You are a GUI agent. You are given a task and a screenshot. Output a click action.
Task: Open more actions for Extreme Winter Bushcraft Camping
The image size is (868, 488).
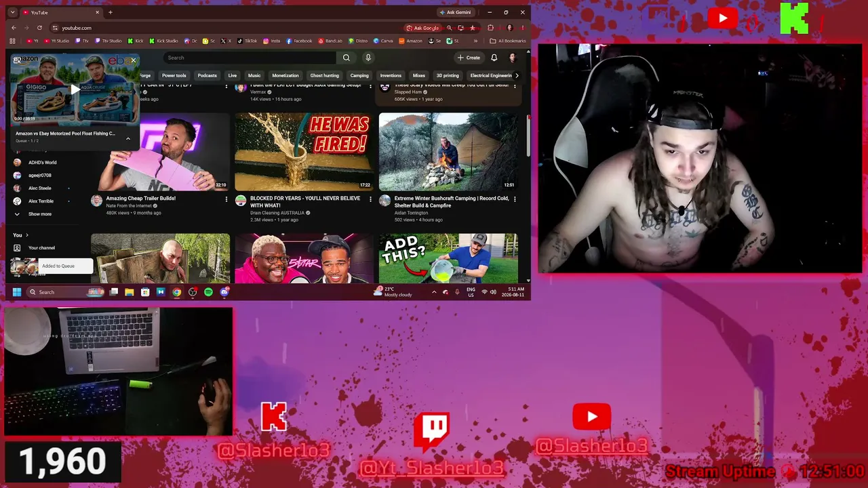(x=515, y=199)
